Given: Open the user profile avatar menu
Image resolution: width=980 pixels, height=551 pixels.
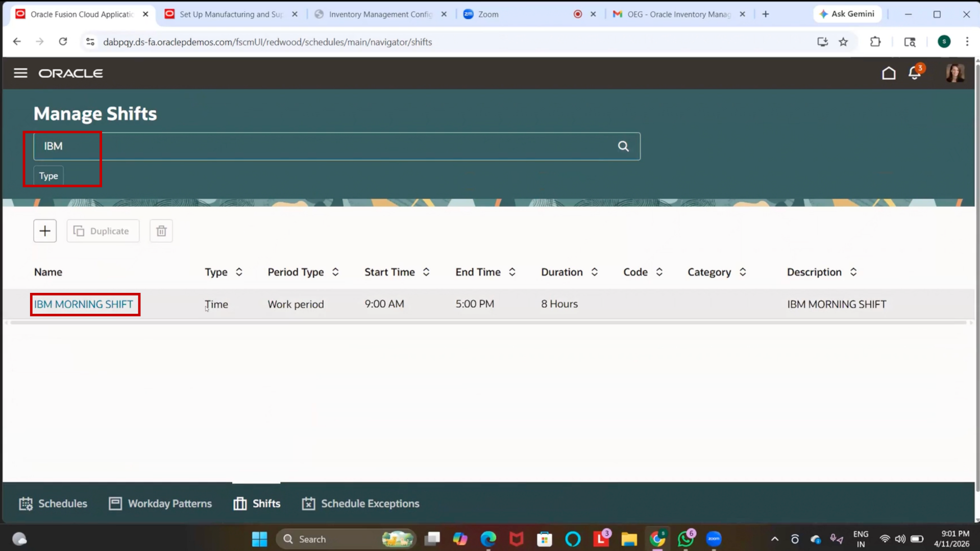Looking at the screenshot, I should pos(955,73).
